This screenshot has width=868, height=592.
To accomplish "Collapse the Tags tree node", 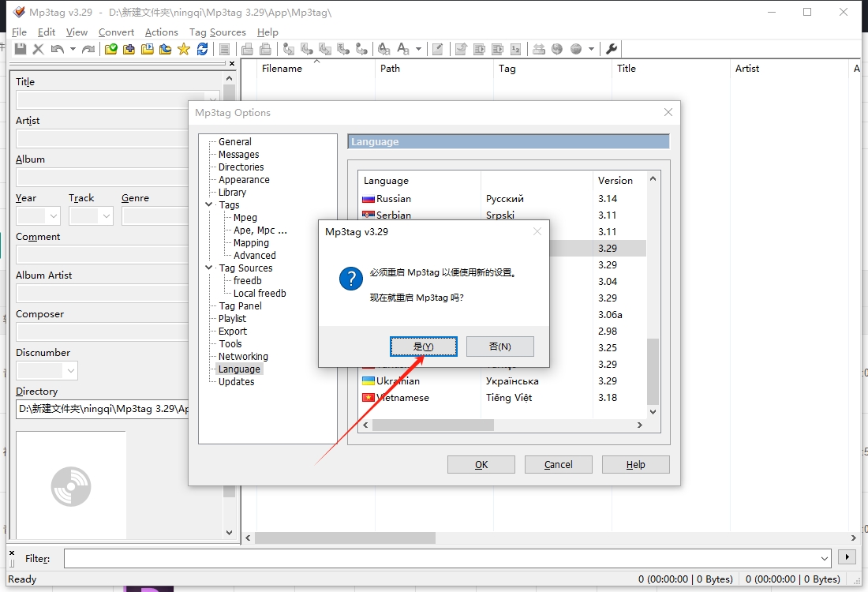I will click(208, 204).
